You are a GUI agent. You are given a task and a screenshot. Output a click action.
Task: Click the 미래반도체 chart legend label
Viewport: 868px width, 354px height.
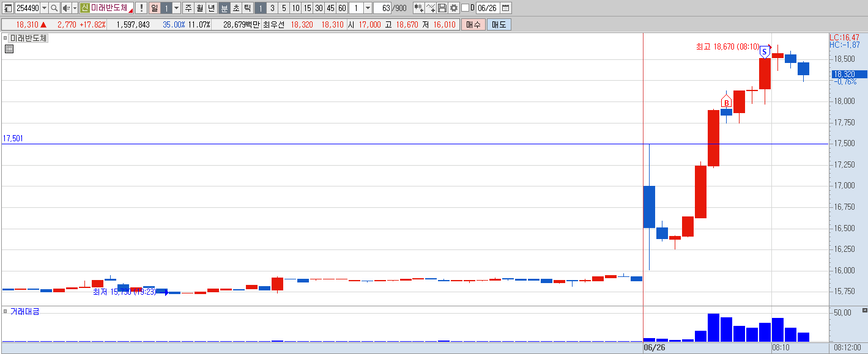tap(29, 38)
